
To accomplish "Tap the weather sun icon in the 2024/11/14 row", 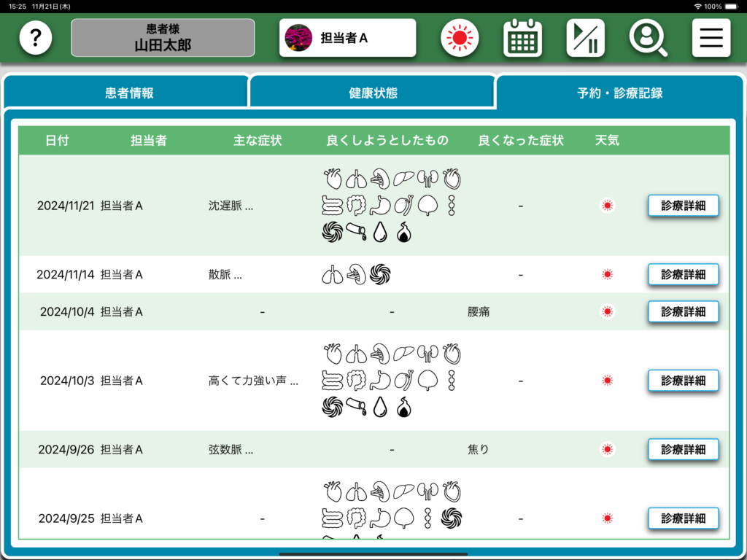I will pos(607,275).
